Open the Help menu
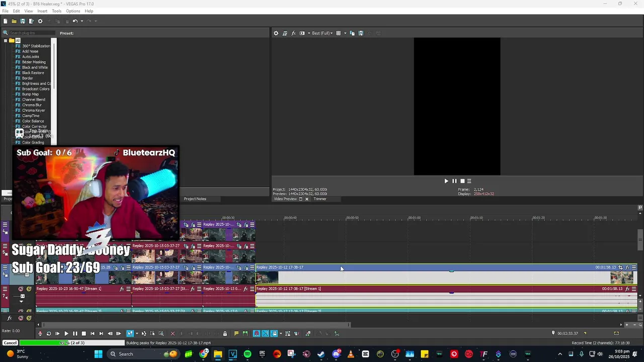This screenshot has width=644, height=362. pyautogui.click(x=89, y=11)
